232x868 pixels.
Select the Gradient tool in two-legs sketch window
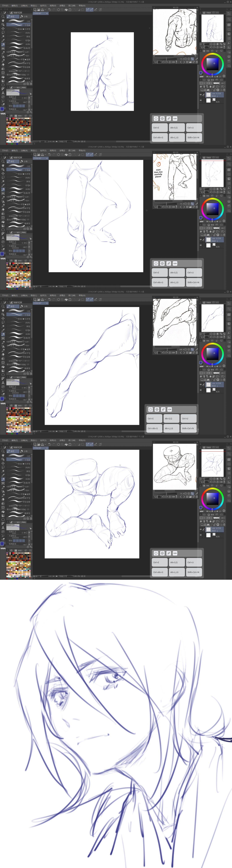tap(3, 226)
